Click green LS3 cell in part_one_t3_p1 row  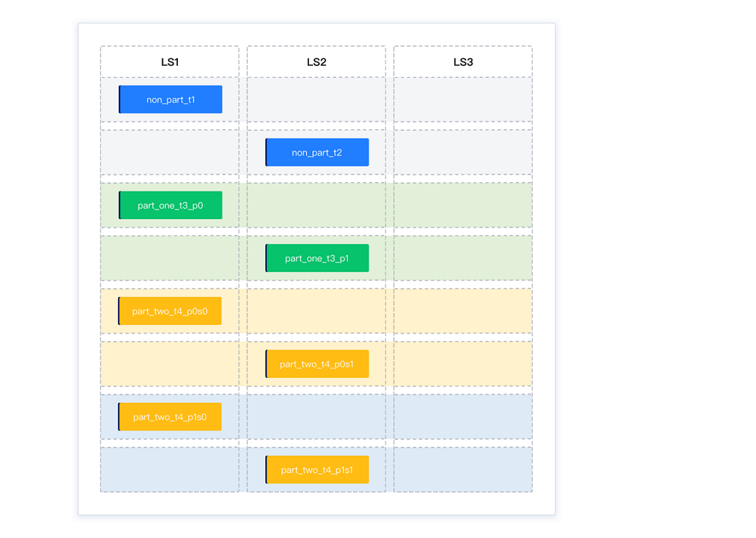tap(463, 259)
